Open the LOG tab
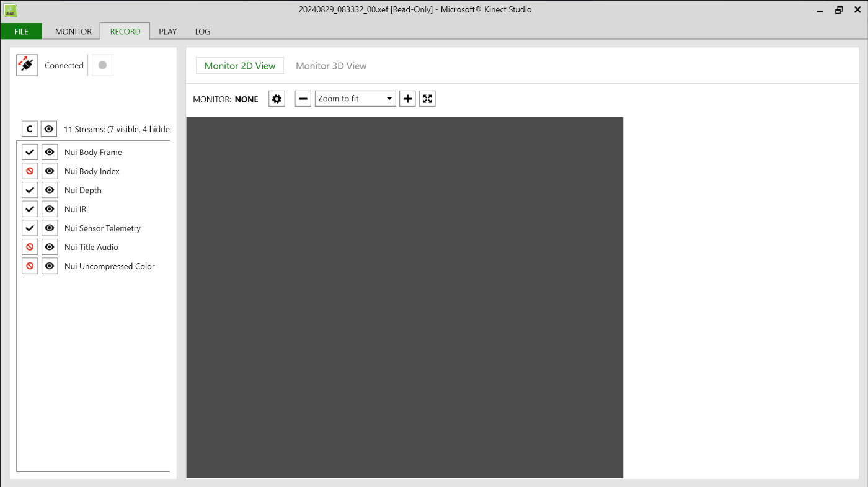Viewport: 868px width, 487px height. 203,31
